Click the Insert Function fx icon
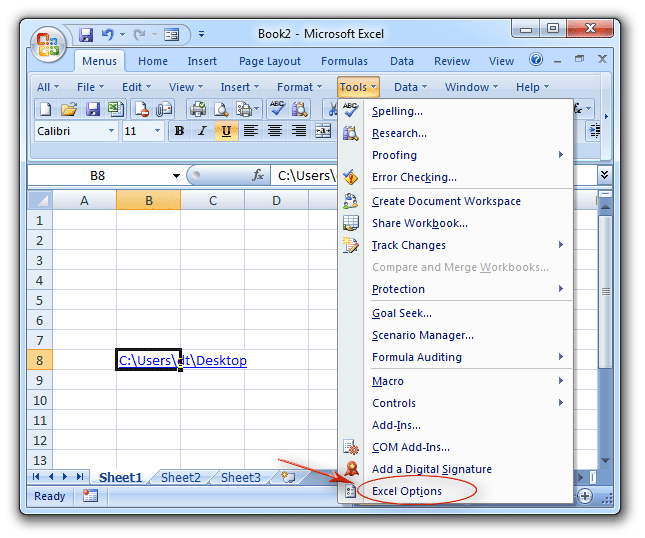This screenshot has width=645, height=538. click(258, 175)
